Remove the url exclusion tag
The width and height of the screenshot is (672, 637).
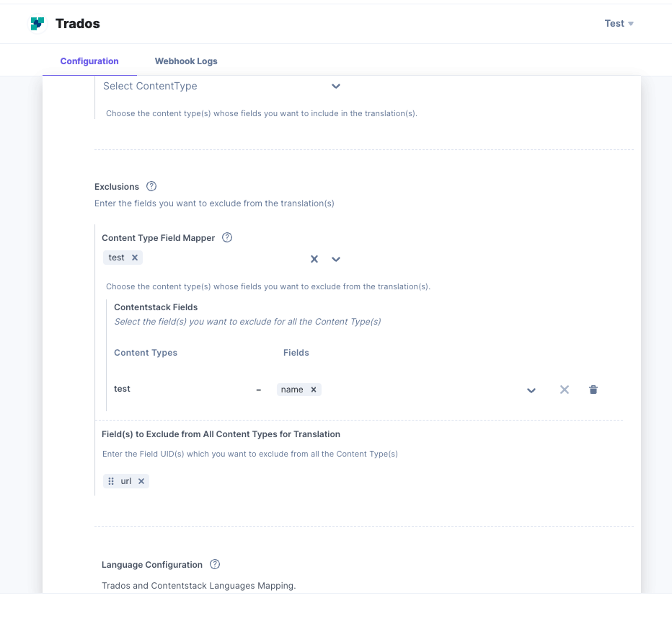(141, 481)
